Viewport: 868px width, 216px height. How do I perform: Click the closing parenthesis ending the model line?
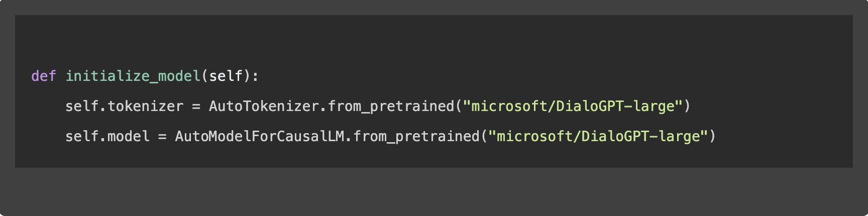[712, 136]
